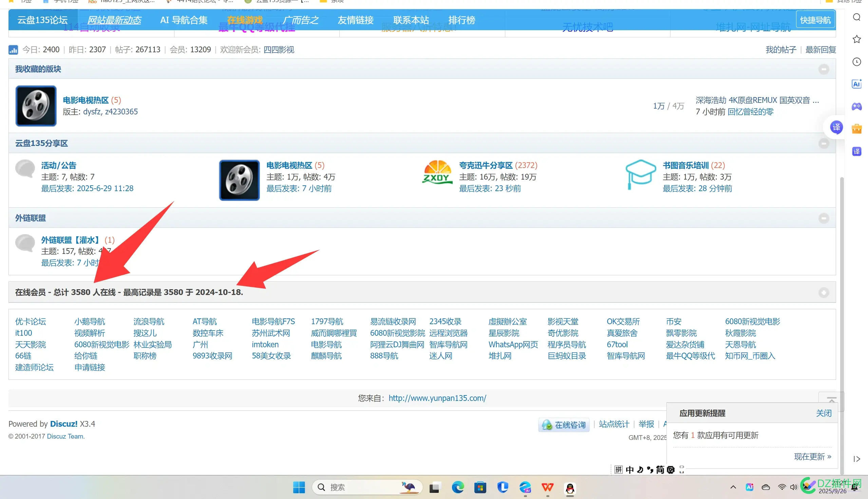This screenshot has height=499, width=868.
Task: Click the 我的帖子 link
Action: point(781,50)
